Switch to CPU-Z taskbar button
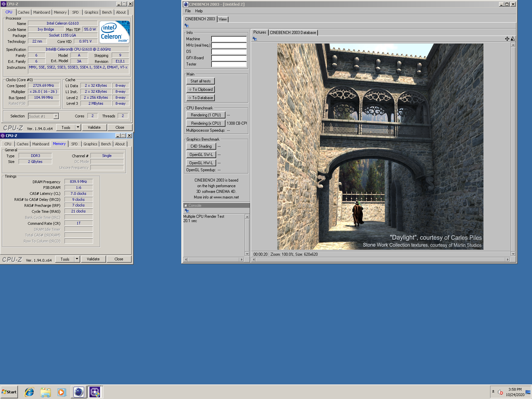Screen dimensions: 532x399 pos(95,392)
